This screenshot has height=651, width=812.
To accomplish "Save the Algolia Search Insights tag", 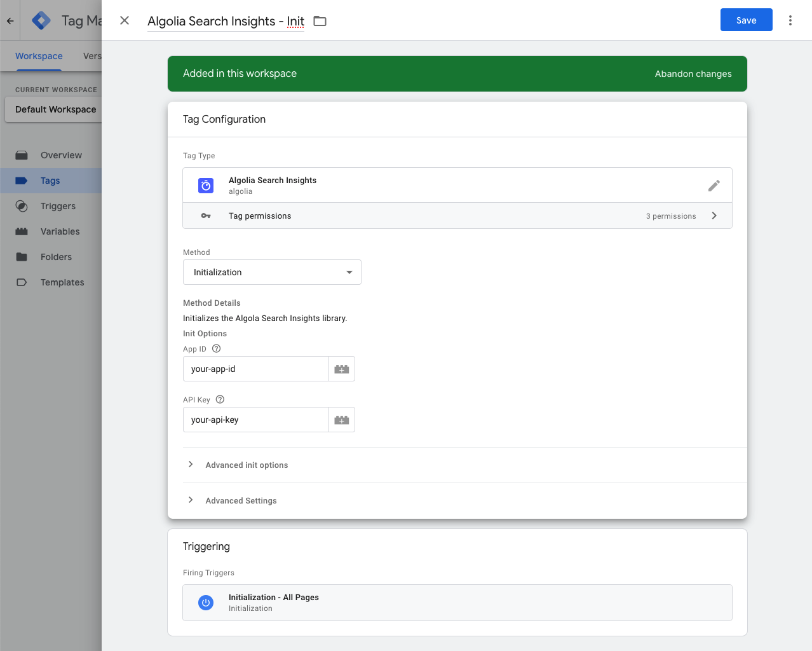I will tap(746, 20).
